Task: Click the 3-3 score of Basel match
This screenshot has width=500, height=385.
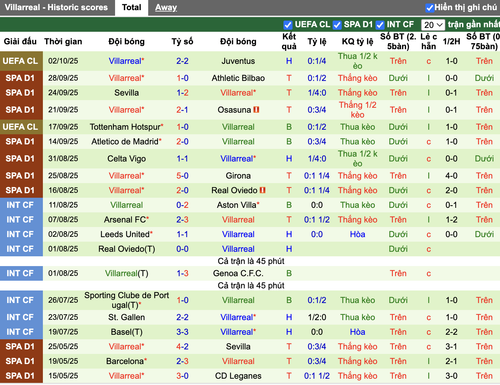Action: click(182, 332)
